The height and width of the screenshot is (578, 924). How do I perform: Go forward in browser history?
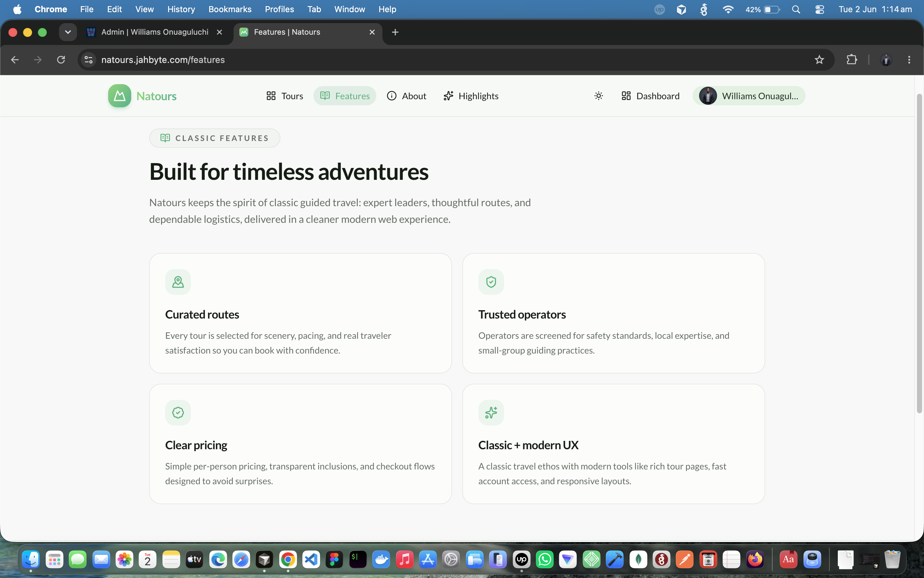[x=38, y=60]
